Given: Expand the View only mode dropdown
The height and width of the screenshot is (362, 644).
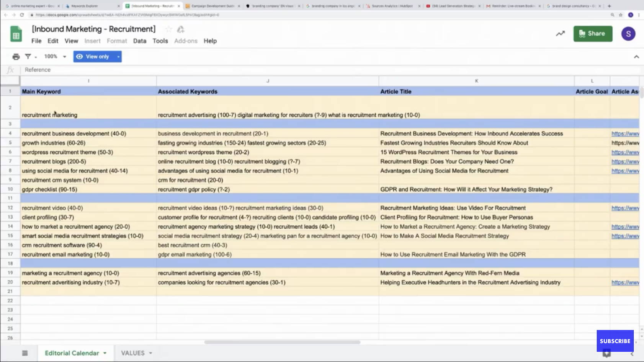Looking at the screenshot, I should click(118, 57).
